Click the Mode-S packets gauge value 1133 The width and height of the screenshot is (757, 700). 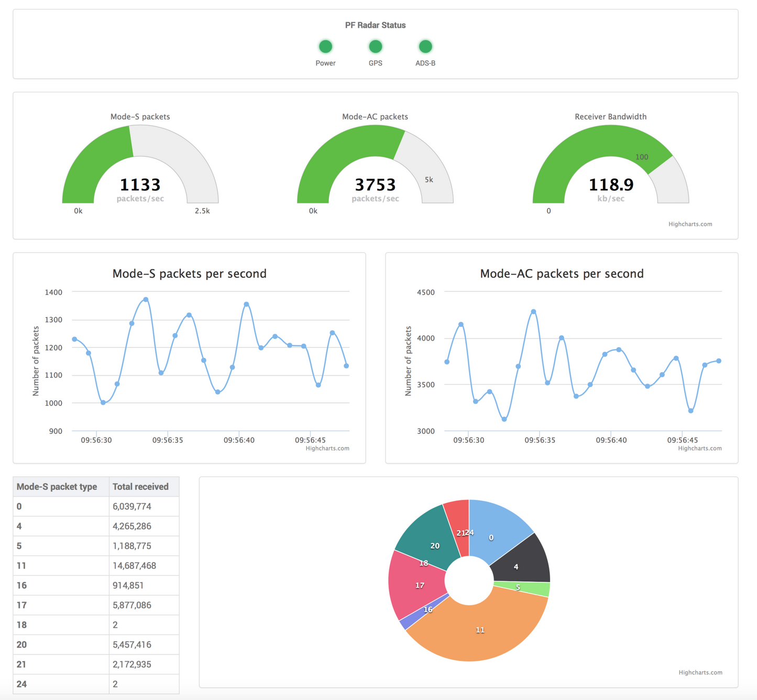click(x=140, y=185)
